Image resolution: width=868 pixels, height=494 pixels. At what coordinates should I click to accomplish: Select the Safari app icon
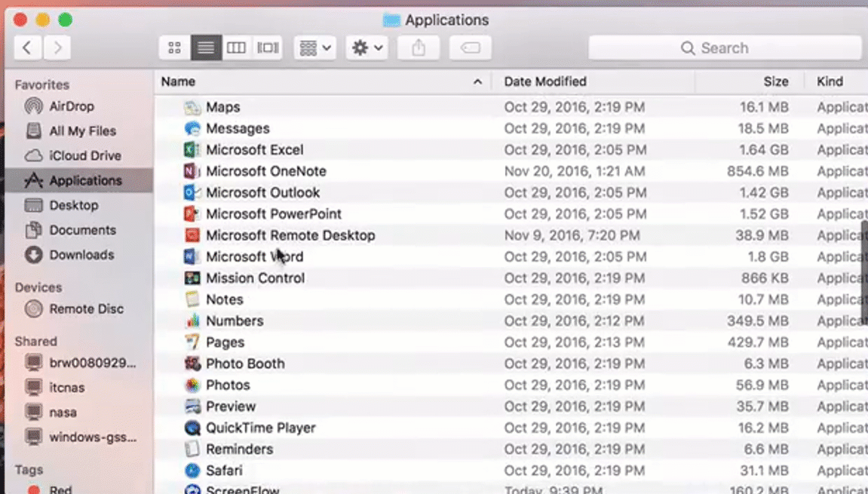[192, 471]
